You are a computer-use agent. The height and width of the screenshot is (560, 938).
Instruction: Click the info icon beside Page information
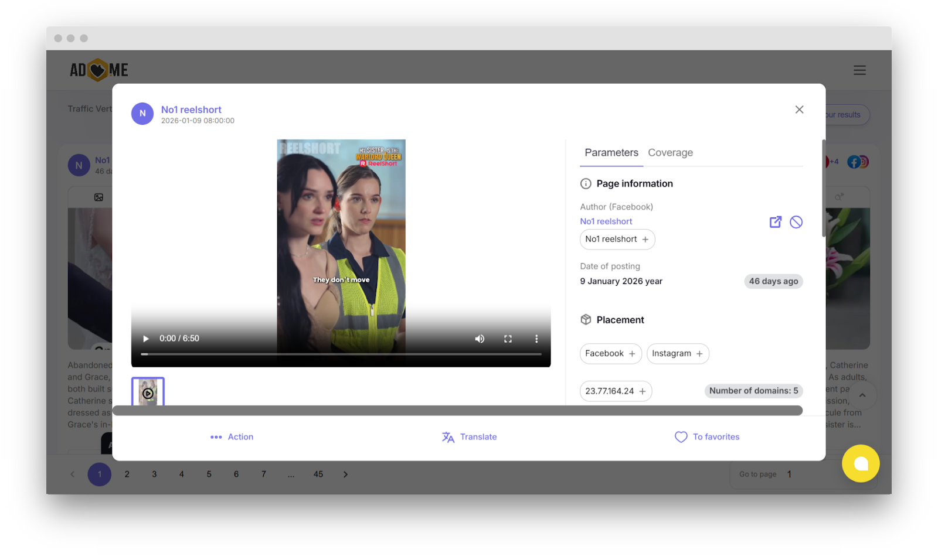(x=586, y=183)
